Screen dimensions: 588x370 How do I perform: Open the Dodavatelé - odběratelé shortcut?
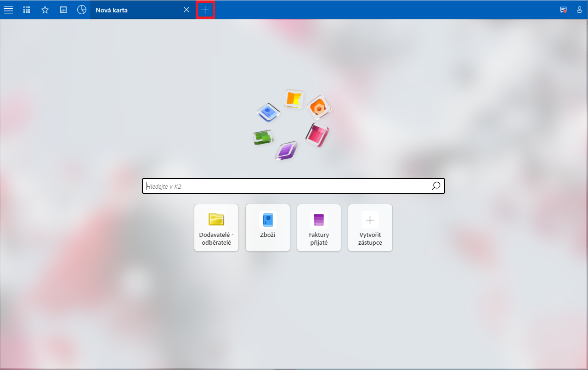tap(216, 228)
